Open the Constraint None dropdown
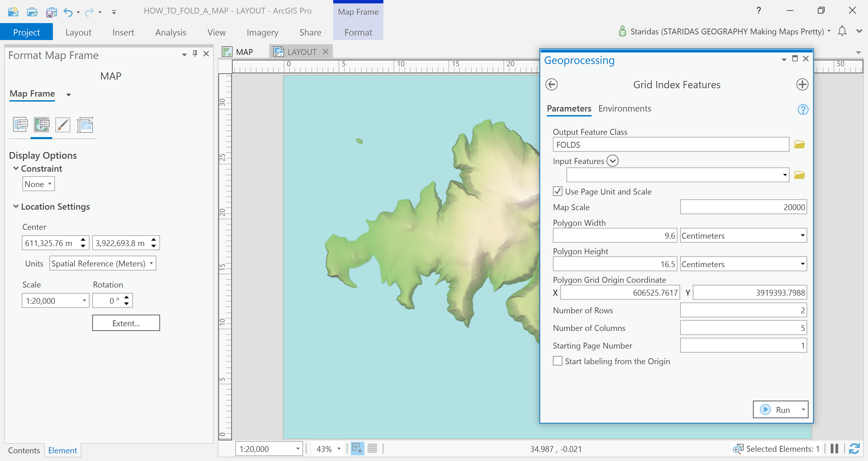 (x=38, y=184)
